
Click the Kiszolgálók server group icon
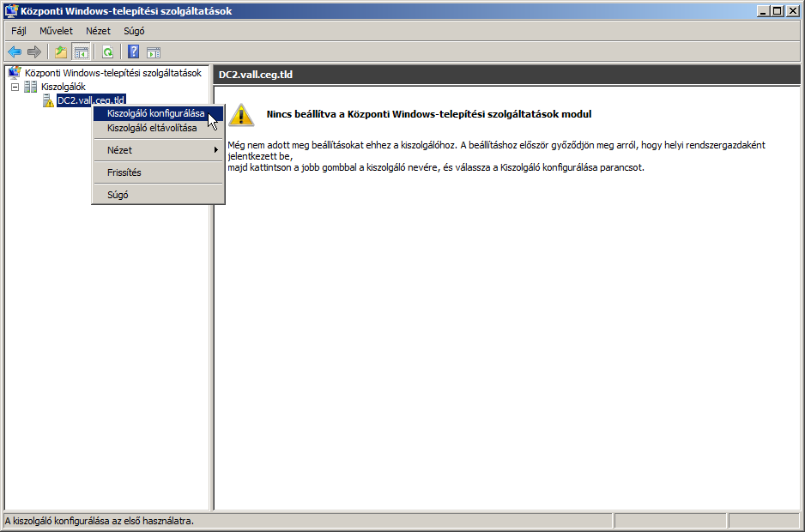coord(31,87)
